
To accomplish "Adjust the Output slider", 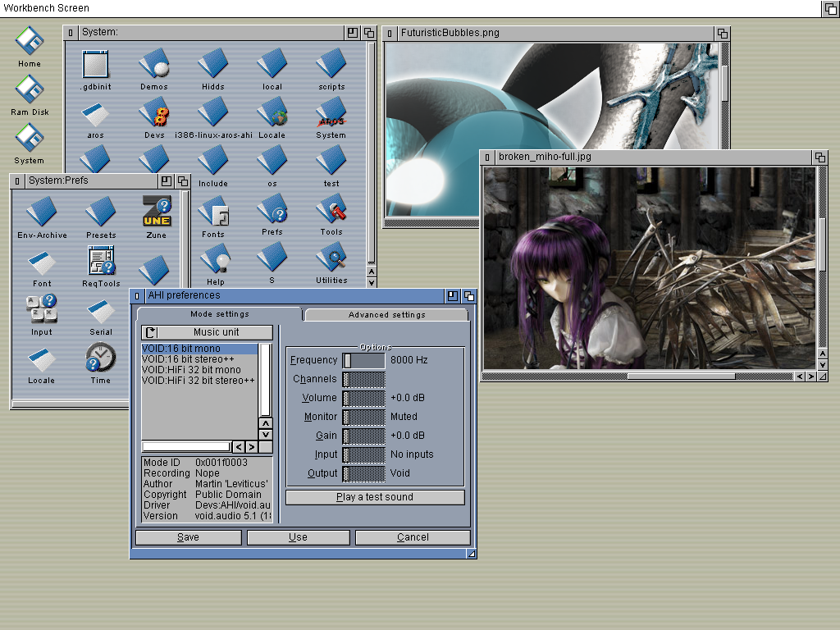I will tap(363, 473).
